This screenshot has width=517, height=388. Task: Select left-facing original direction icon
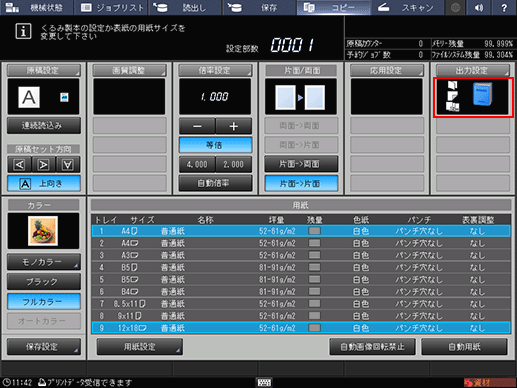tap(19, 165)
